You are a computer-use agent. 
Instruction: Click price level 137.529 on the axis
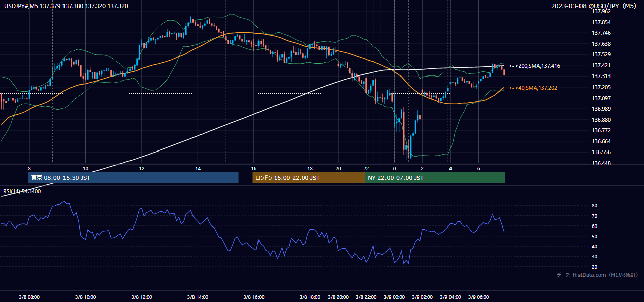[601, 54]
